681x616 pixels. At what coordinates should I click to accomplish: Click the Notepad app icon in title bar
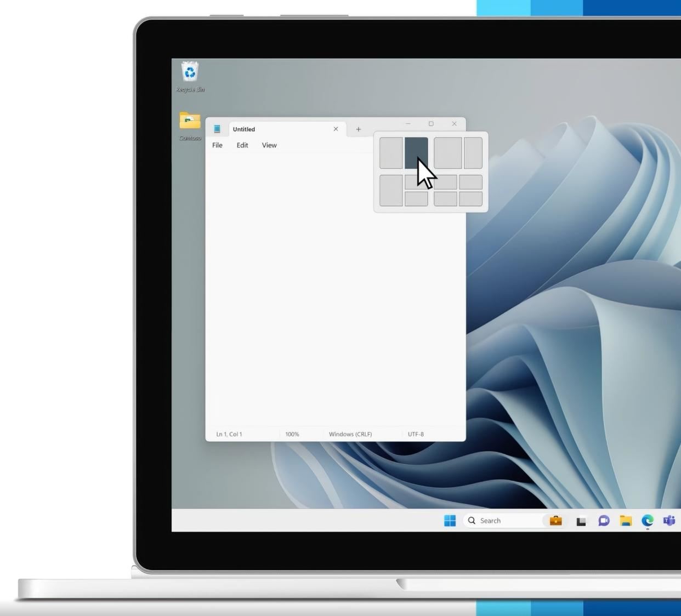pos(217,129)
